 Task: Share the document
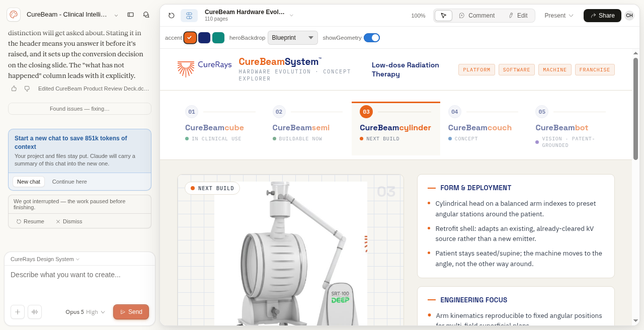602,16
